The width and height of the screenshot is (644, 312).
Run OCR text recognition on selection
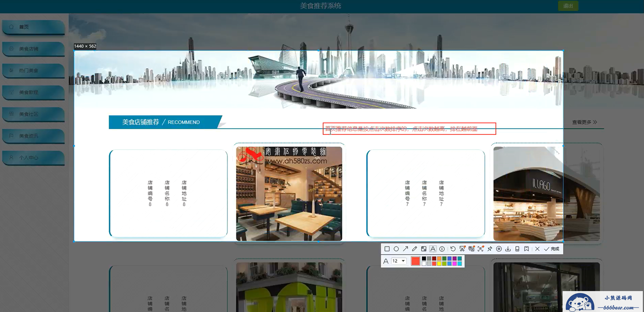coord(480,249)
